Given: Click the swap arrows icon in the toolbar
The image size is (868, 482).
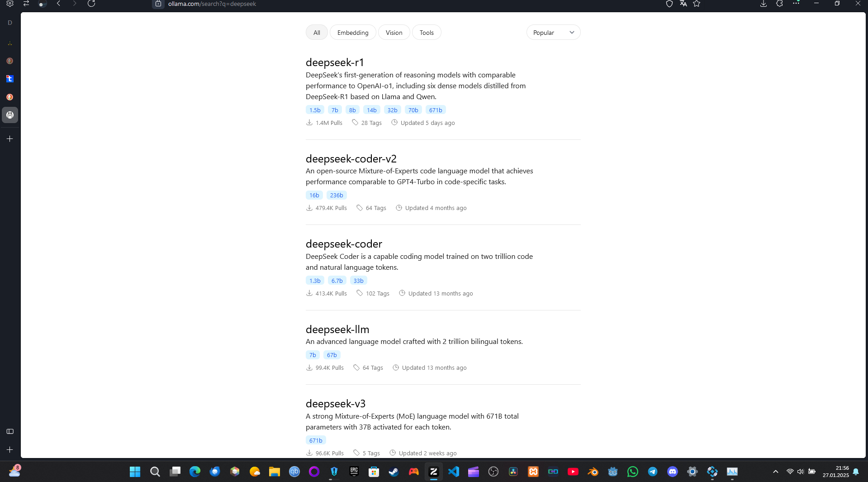Looking at the screenshot, I should 26,4.
